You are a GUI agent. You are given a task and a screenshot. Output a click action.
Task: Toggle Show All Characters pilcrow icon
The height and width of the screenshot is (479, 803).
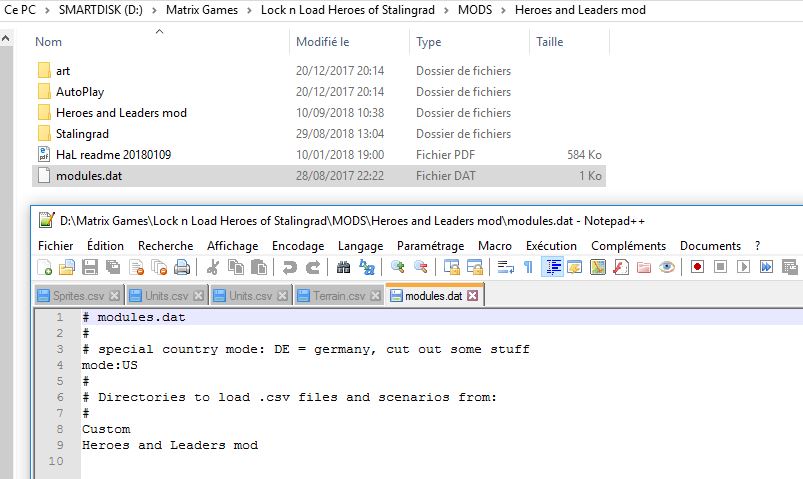pos(529,267)
